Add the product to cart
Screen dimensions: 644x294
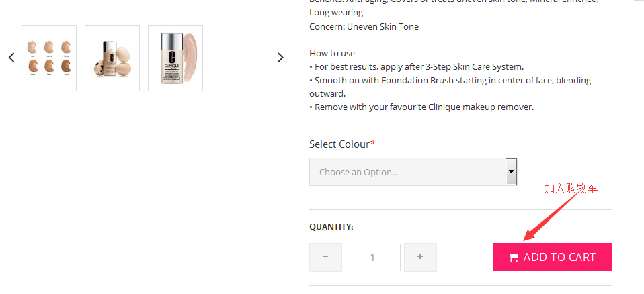(552, 257)
